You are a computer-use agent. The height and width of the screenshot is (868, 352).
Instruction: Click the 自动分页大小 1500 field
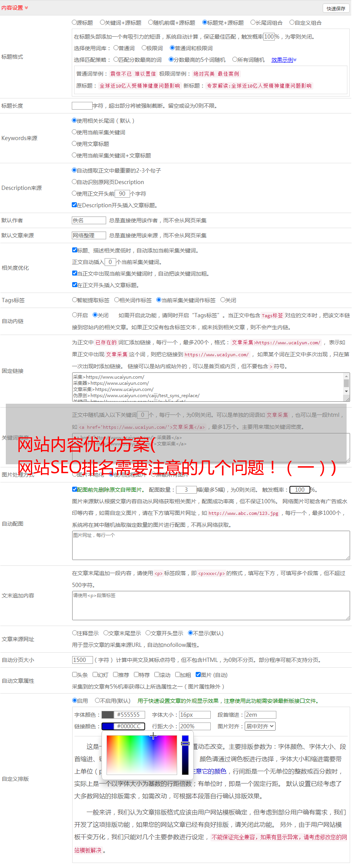[83, 660]
